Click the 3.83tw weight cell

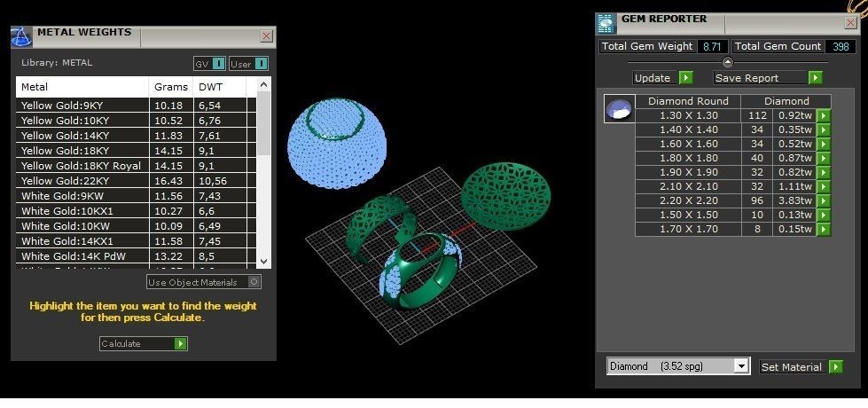pyautogui.click(x=795, y=201)
